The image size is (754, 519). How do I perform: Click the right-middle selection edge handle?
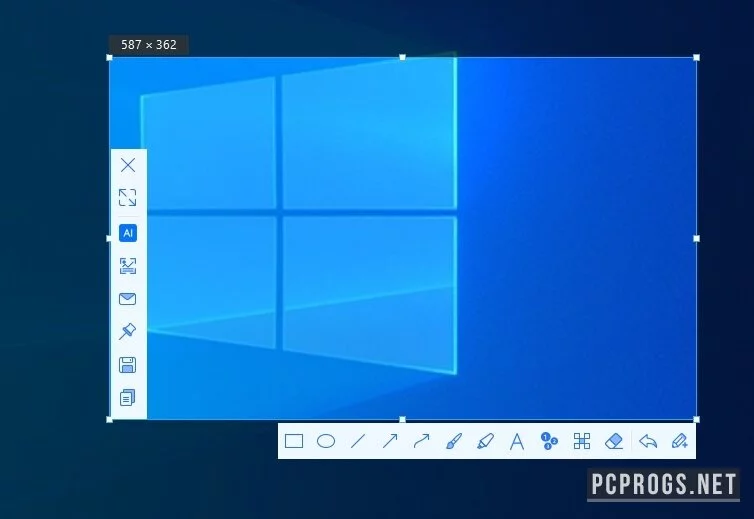696,239
